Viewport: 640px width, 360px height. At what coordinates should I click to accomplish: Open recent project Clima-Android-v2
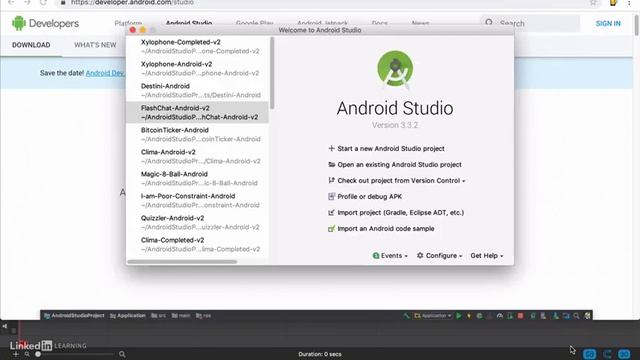[x=198, y=157]
